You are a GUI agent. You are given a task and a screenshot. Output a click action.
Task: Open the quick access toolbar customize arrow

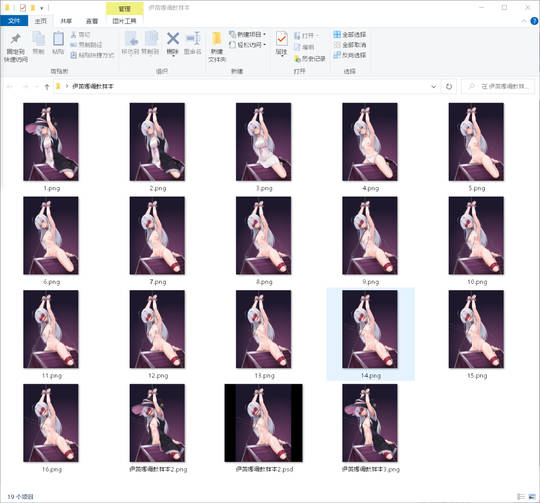click(x=42, y=8)
